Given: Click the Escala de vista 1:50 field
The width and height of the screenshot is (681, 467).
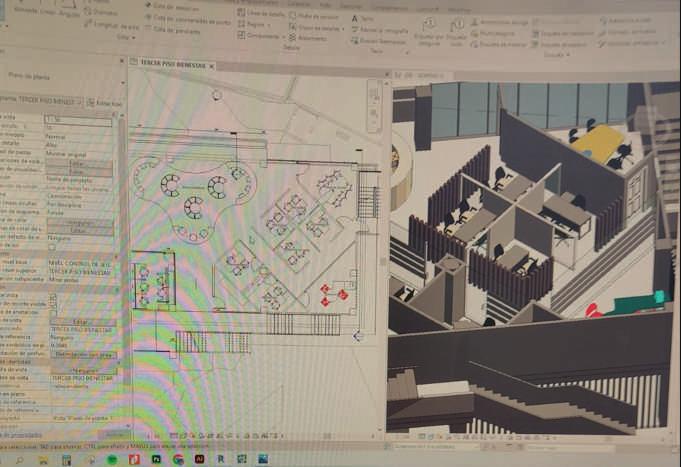Looking at the screenshot, I should [x=78, y=119].
